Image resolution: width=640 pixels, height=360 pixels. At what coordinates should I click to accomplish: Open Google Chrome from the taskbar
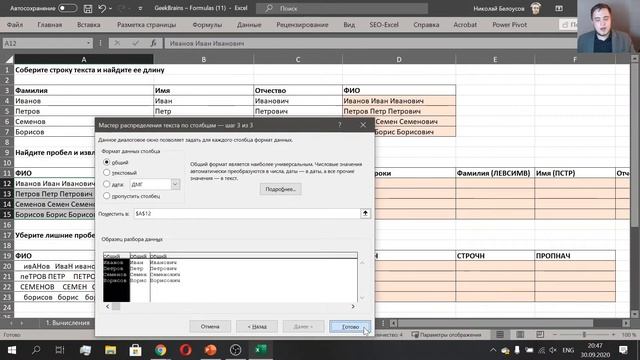coord(160,350)
